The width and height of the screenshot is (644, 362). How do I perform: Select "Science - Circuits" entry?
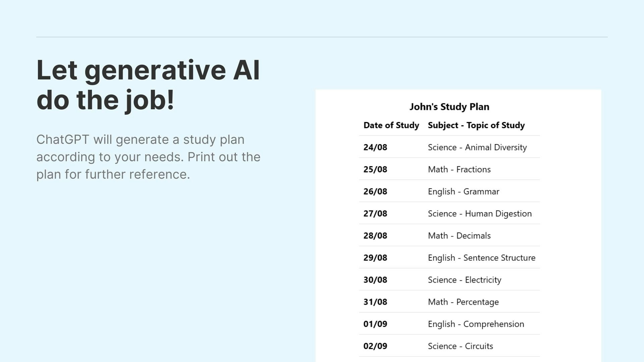point(460,346)
